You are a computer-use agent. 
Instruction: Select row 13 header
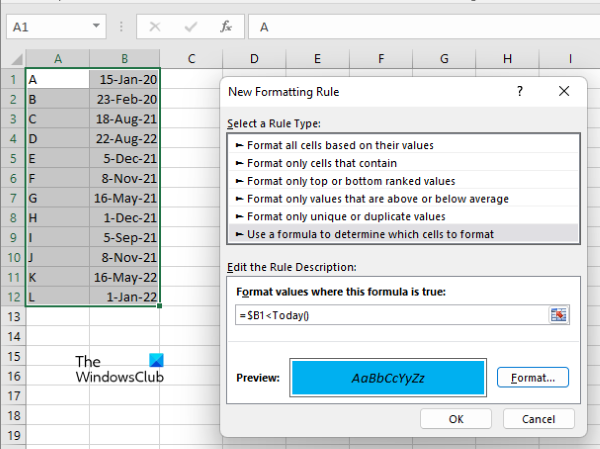[x=13, y=316]
